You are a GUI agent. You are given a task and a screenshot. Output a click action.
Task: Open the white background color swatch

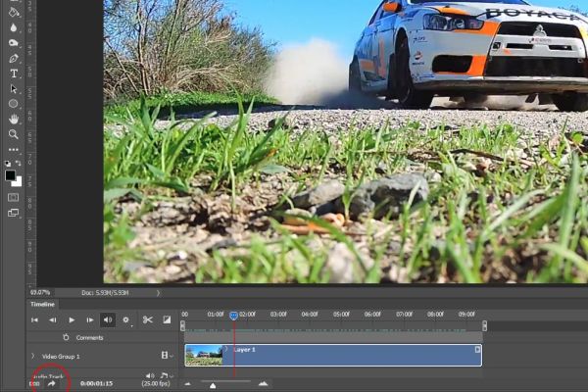18,183
